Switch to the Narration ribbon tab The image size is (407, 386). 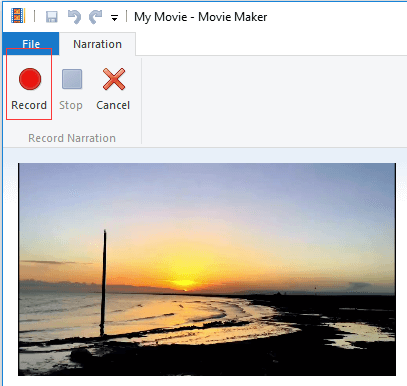click(97, 44)
